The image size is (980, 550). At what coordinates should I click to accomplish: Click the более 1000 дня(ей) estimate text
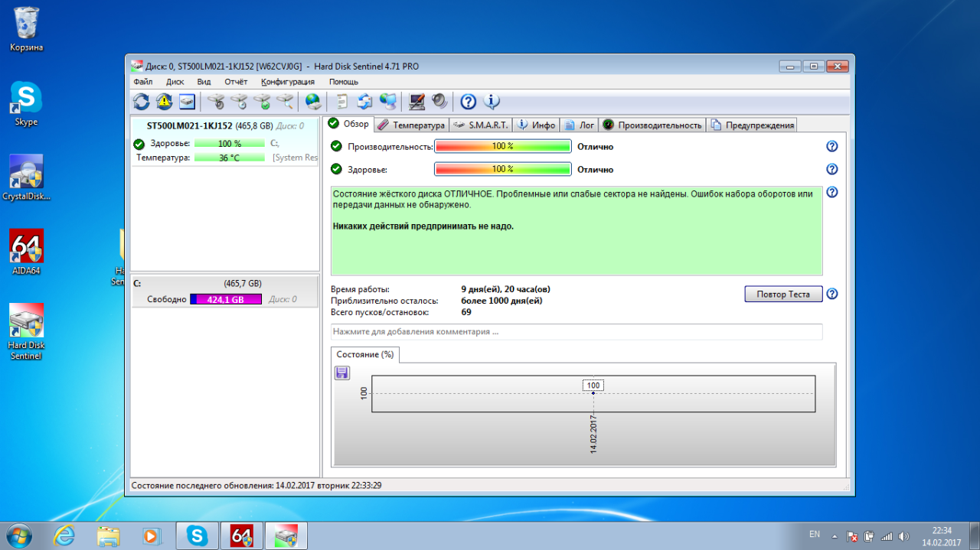(x=501, y=301)
